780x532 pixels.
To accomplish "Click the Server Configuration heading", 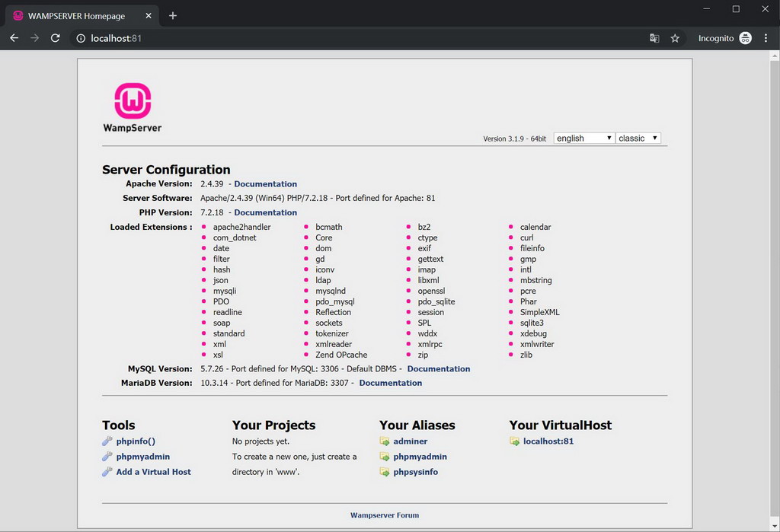I will [166, 170].
